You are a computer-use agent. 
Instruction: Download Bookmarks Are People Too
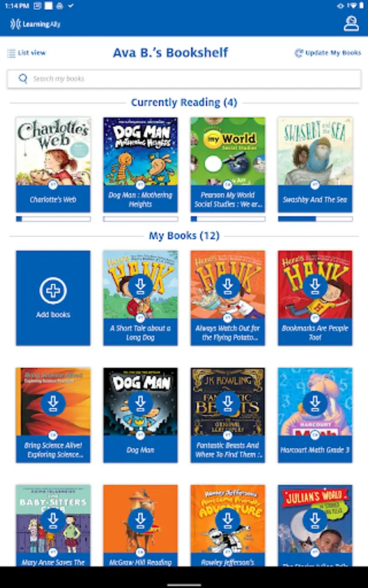click(315, 286)
